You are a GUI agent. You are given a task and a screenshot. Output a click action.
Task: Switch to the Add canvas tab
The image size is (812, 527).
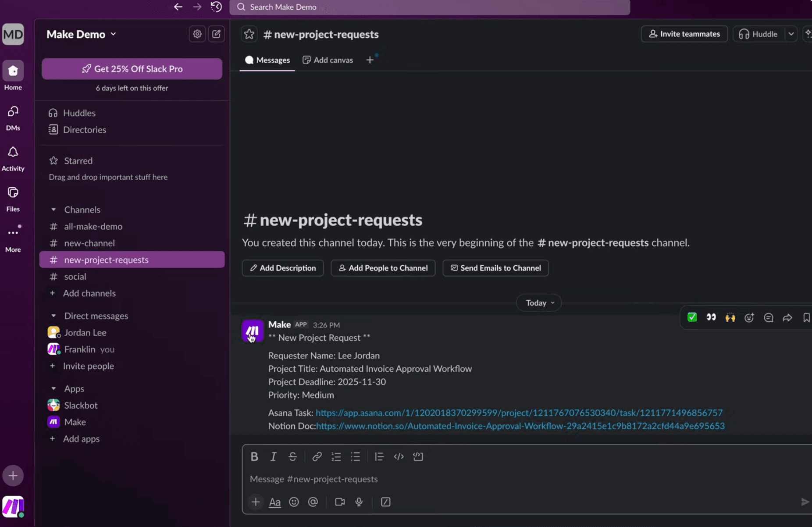tap(328, 60)
